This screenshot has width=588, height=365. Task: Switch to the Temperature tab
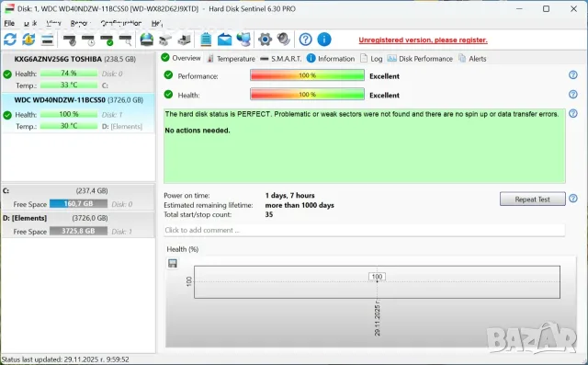[231, 59]
